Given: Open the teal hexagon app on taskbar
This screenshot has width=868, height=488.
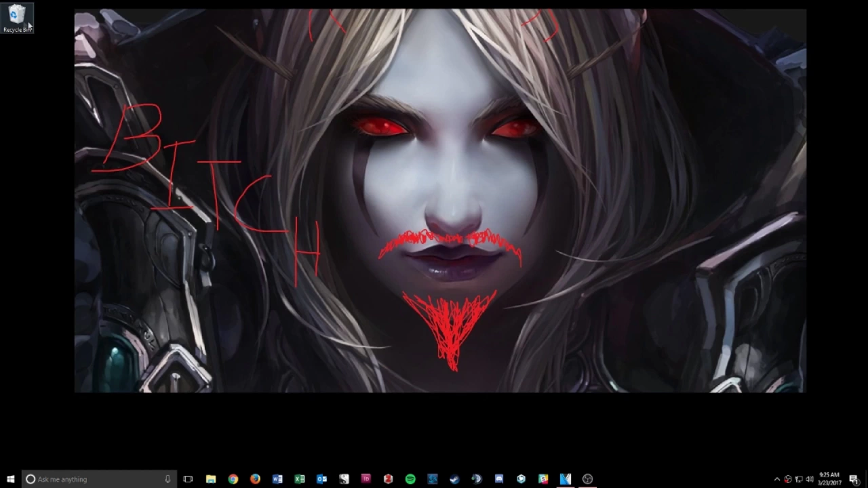Looking at the screenshot, I should point(521,479).
